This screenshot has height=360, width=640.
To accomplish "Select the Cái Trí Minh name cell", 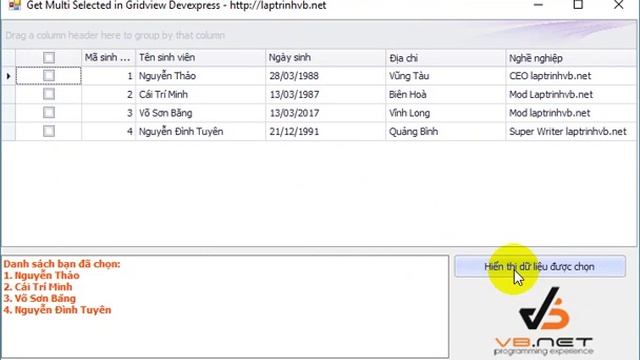I will coord(200,94).
